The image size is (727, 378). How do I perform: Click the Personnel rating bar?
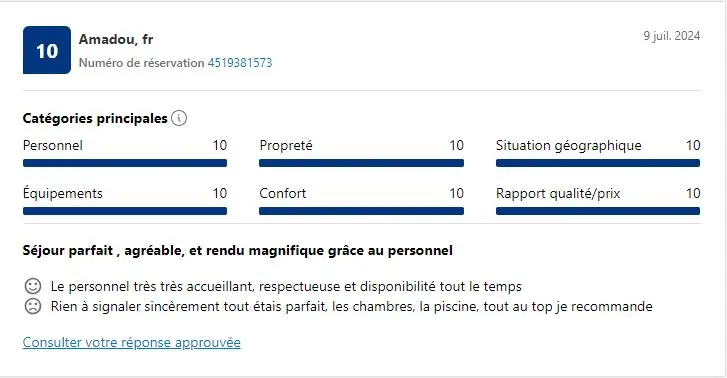[125, 163]
